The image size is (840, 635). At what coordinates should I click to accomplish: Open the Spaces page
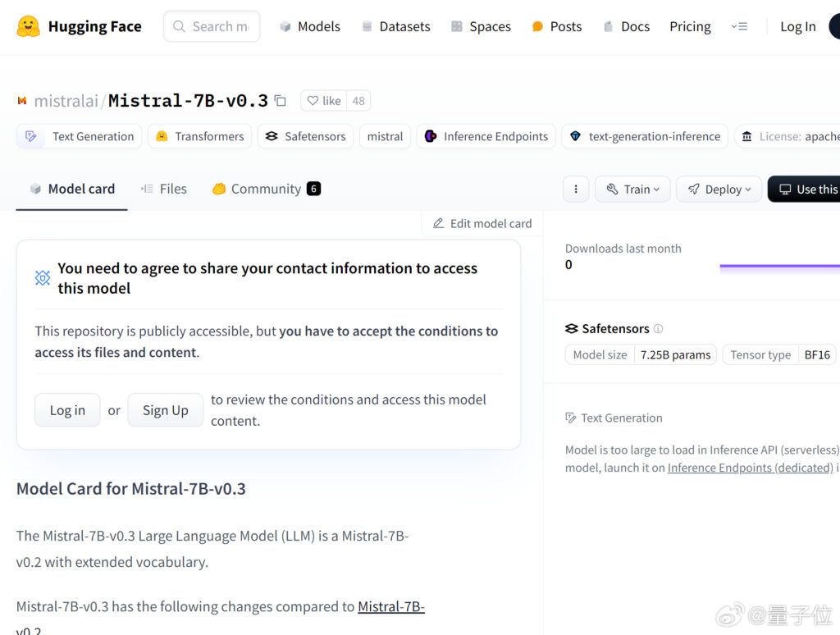[x=481, y=26]
